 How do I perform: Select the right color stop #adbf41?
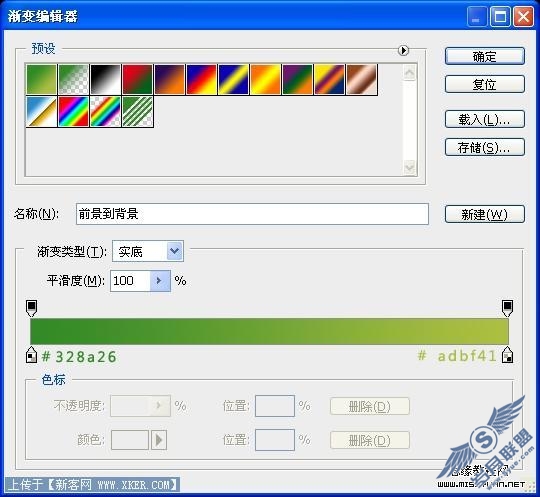click(507, 355)
